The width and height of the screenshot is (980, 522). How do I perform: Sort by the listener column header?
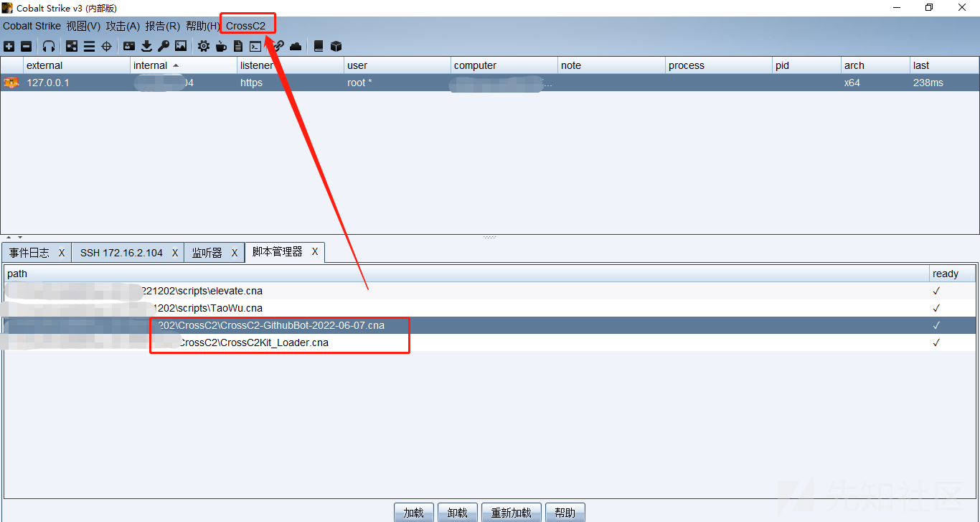[x=291, y=65]
